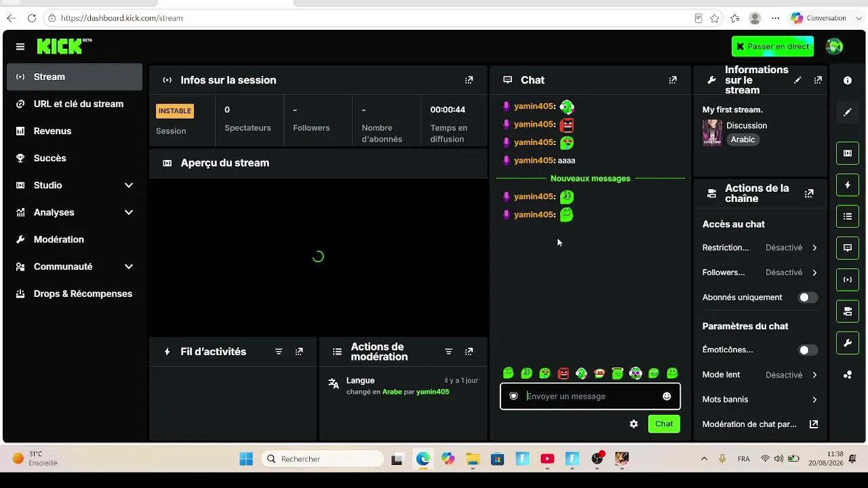This screenshot has height=488, width=868.
Task: Pop out the Actions de la chaîne panel
Action: point(809,194)
